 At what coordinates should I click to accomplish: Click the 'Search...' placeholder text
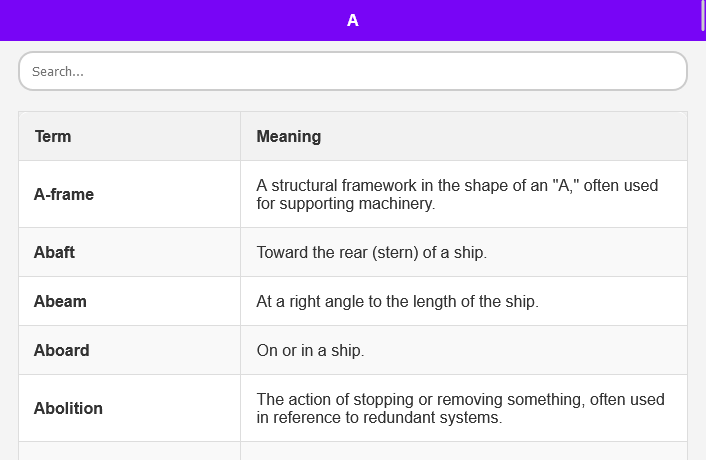(57, 72)
